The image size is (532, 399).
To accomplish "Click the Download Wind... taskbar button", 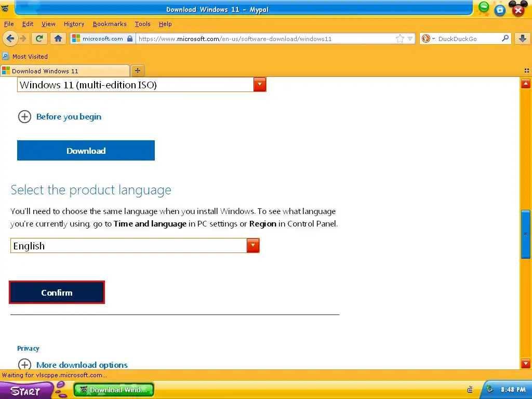I will pyautogui.click(x=114, y=390).
